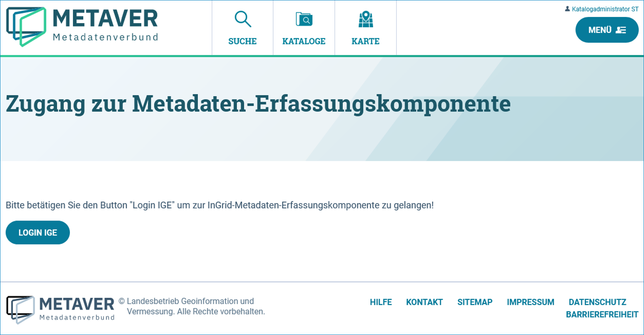Click the KARTE navigation label

(x=366, y=41)
